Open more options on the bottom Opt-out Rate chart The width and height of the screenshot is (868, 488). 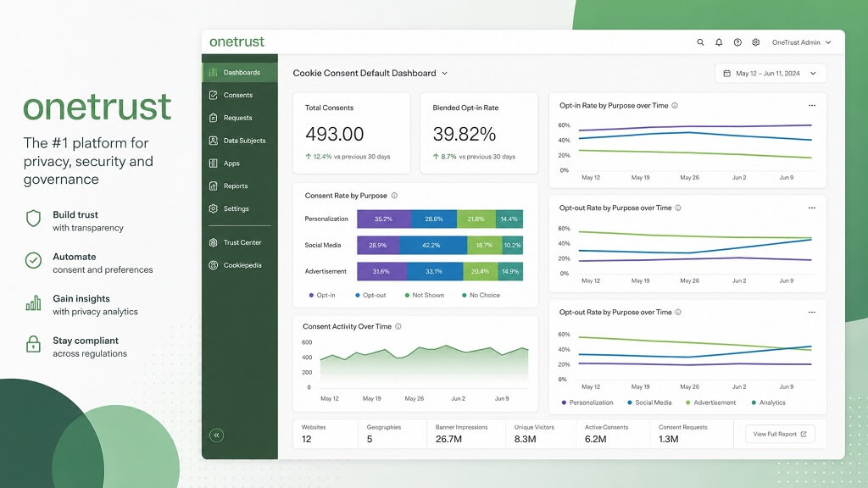tap(811, 312)
